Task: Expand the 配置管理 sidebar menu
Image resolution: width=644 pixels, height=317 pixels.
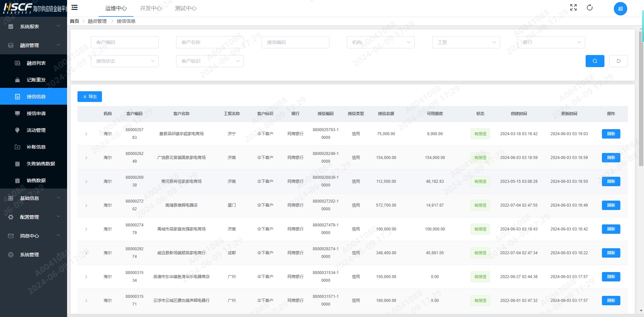Action: [x=34, y=217]
